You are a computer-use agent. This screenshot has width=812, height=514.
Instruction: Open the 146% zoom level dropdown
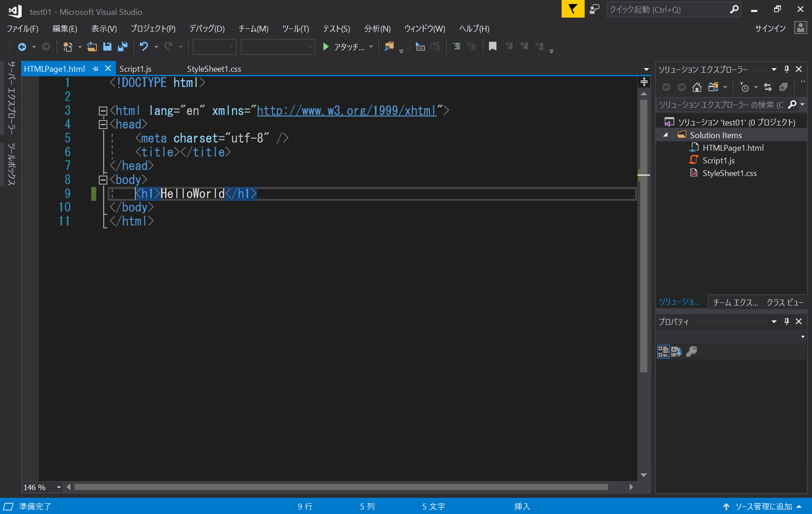[x=58, y=487]
